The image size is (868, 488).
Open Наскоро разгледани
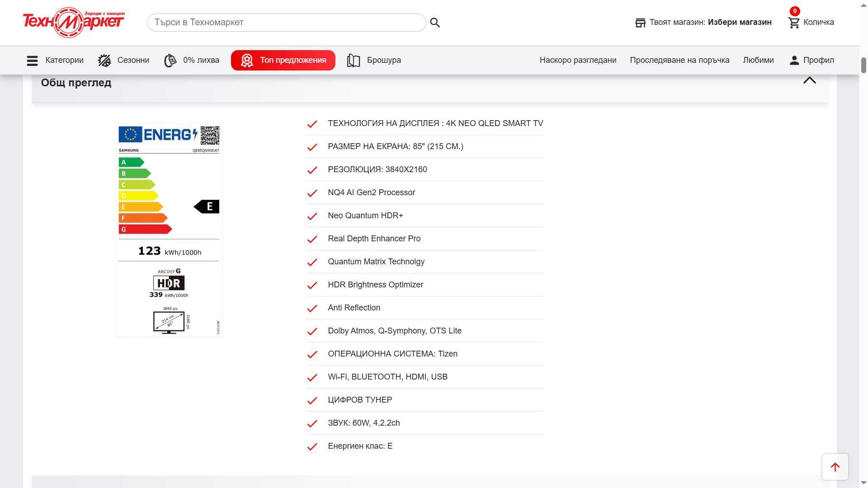(x=578, y=60)
